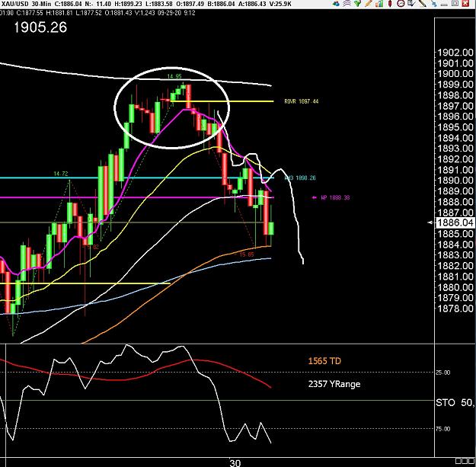Click the 14.95 swing high annotation
The height and width of the screenshot is (467, 476).
click(174, 76)
